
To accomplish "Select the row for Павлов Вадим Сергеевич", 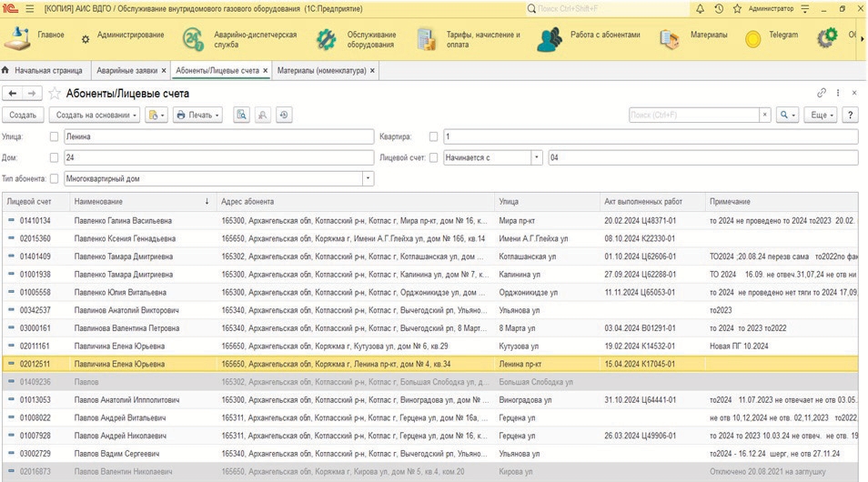I will [115, 452].
